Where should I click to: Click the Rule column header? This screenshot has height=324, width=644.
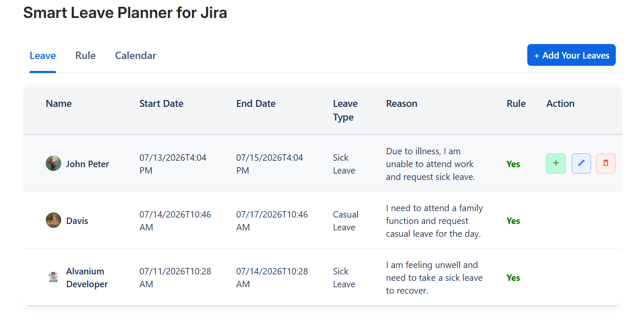[x=516, y=103]
